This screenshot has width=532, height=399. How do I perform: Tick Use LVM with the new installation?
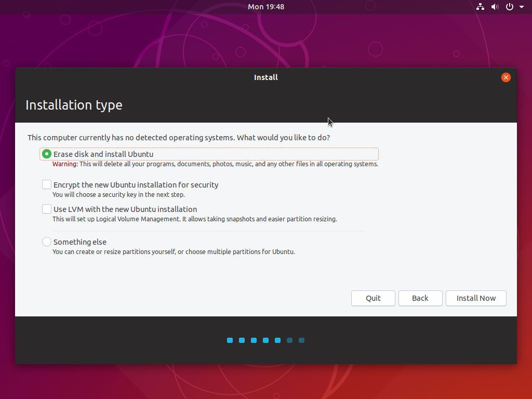[46, 209]
